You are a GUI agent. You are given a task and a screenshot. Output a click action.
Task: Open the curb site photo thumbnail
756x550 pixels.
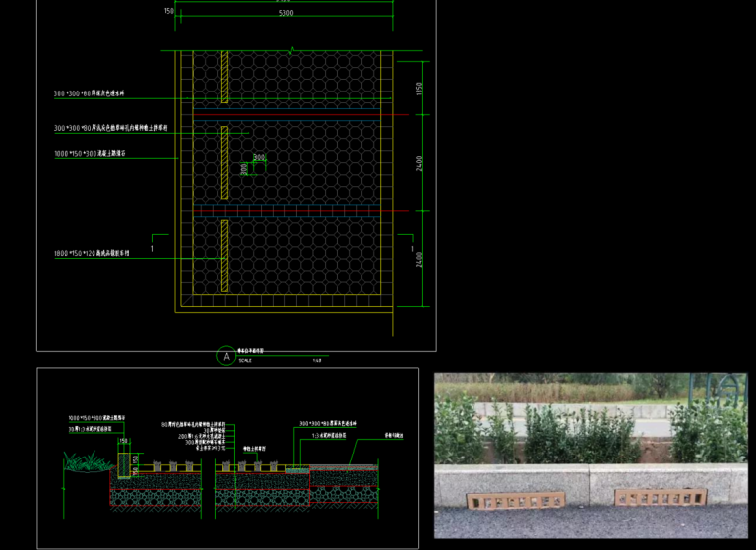(x=590, y=455)
